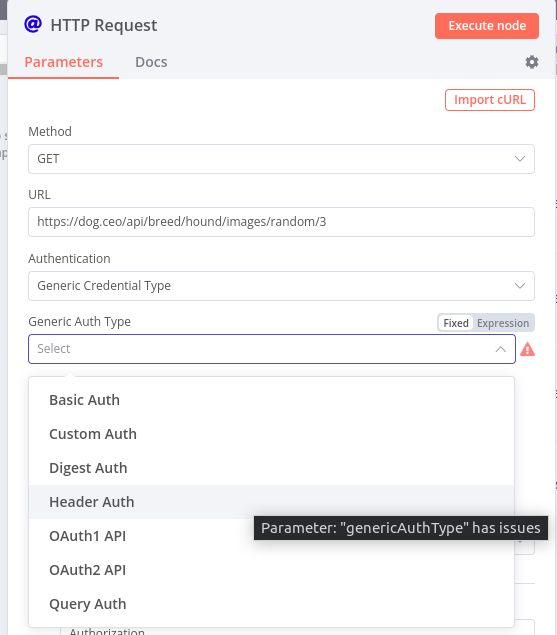
Task: Select Header Auth option
Action: click(271, 502)
